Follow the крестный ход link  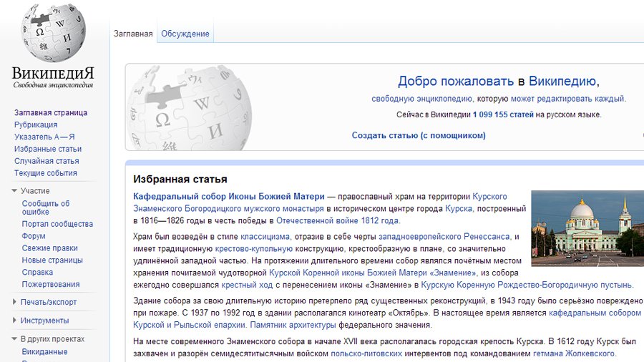[x=247, y=285]
